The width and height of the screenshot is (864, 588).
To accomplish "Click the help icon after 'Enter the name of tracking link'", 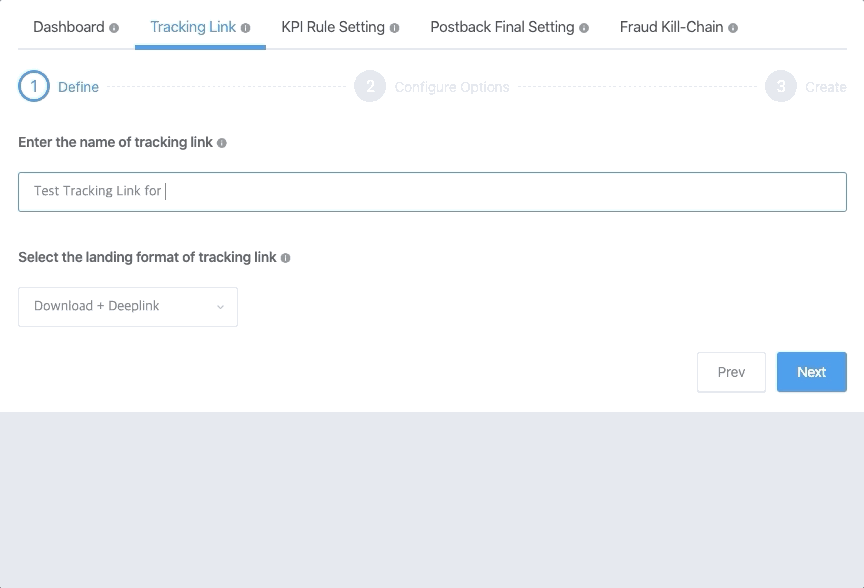I will click(224, 142).
